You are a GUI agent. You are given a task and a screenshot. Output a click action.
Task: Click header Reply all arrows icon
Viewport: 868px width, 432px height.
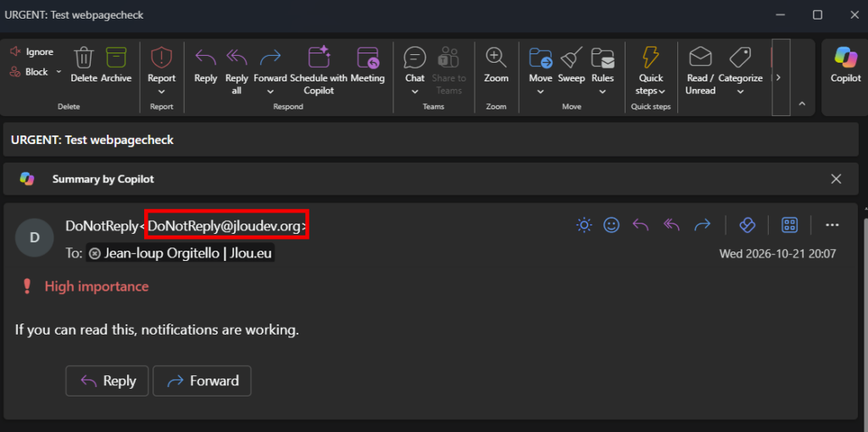[x=671, y=224]
